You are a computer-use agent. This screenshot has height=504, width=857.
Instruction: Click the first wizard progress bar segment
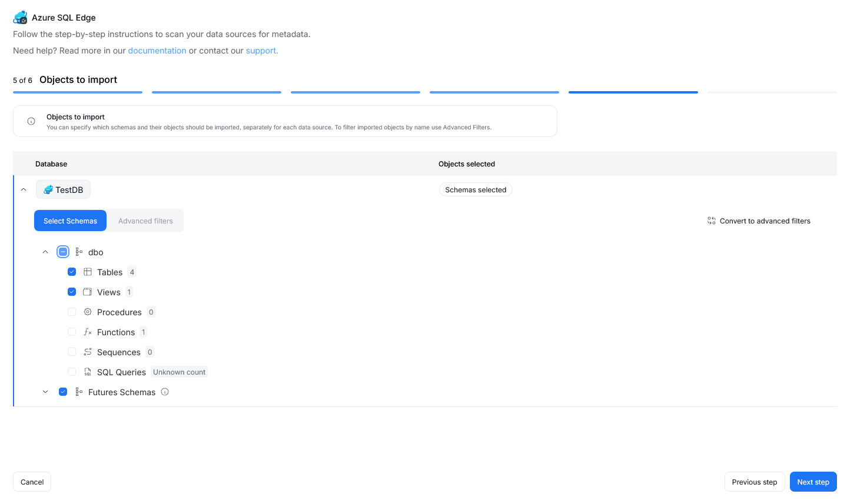tap(78, 92)
